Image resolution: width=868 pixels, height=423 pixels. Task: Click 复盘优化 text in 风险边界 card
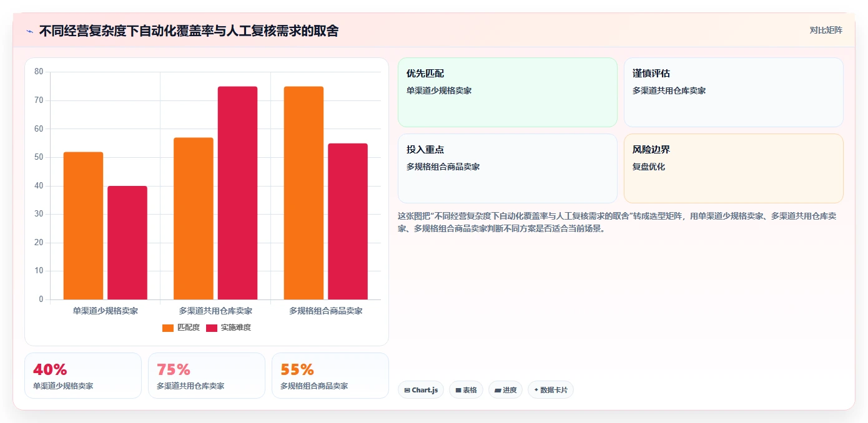point(649,167)
